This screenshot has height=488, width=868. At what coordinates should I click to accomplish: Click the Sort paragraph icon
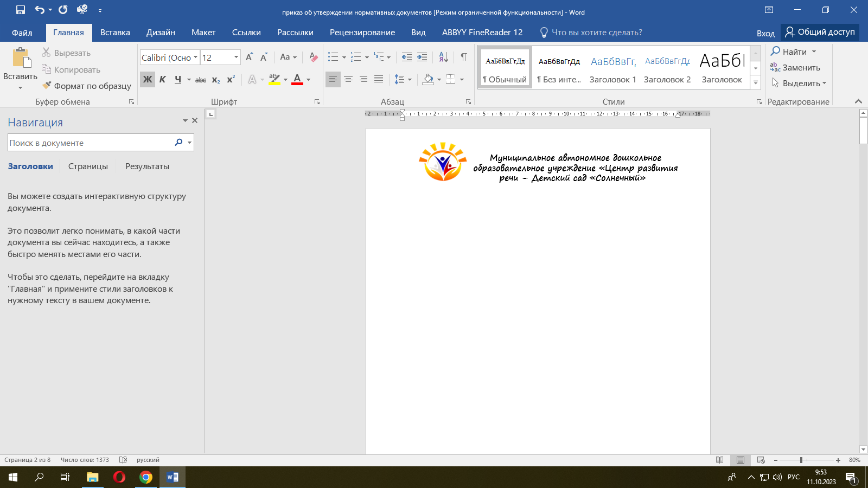coord(443,57)
